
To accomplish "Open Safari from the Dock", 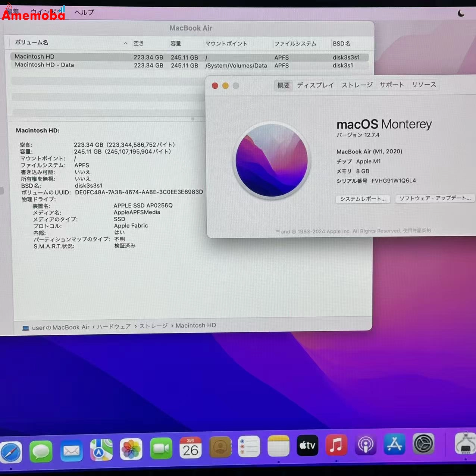I will click(12, 452).
